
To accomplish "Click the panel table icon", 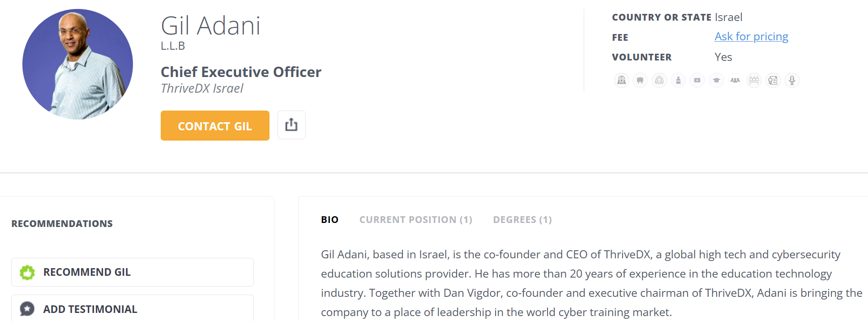I will tap(754, 80).
